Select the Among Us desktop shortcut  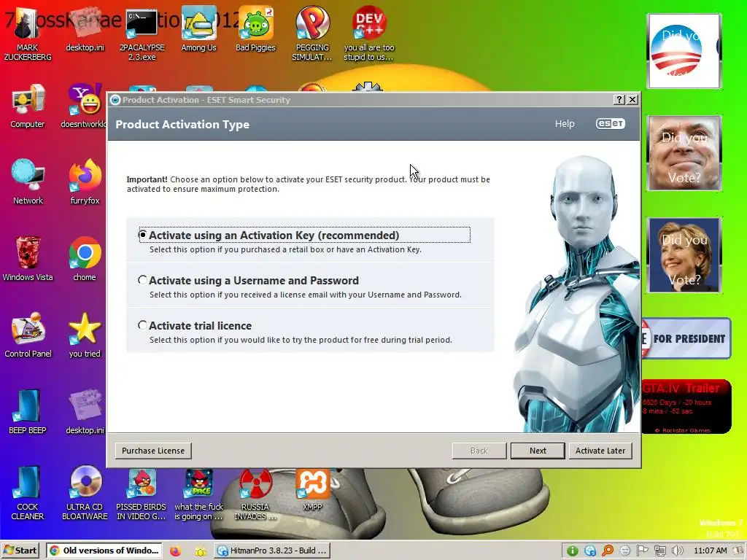click(x=198, y=29)
